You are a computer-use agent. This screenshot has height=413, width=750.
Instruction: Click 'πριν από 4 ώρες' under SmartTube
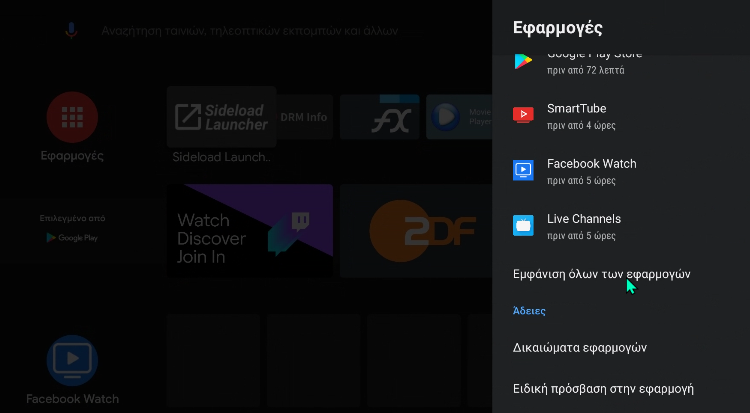[x=581, y=125]
